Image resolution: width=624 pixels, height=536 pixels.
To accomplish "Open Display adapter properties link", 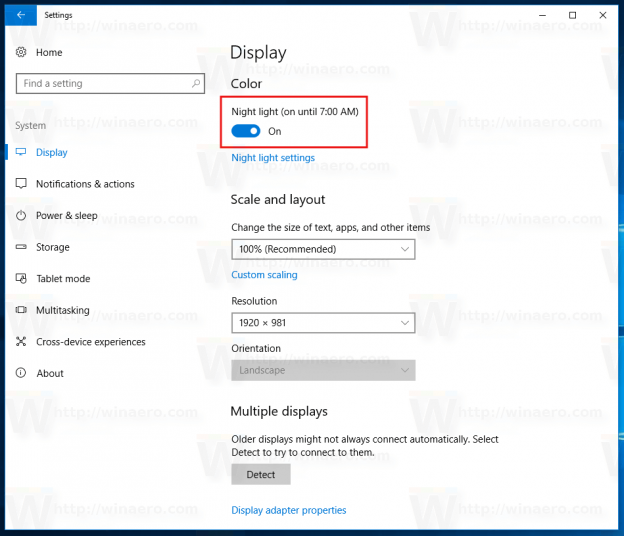I will pos(289,510).
